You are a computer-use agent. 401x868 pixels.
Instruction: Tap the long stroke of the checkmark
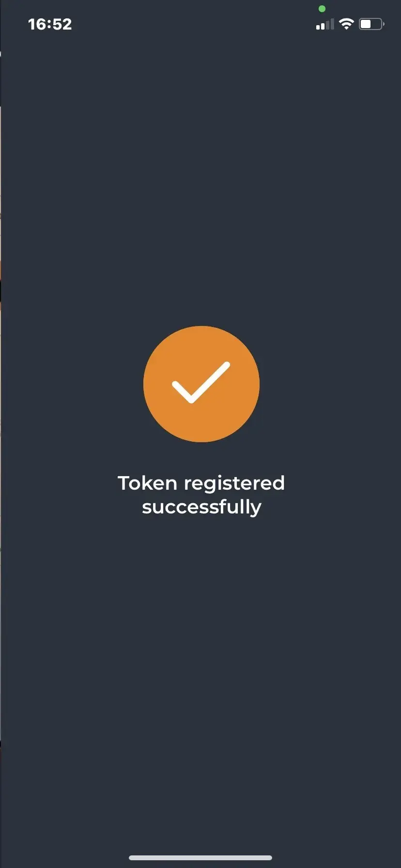211,382
